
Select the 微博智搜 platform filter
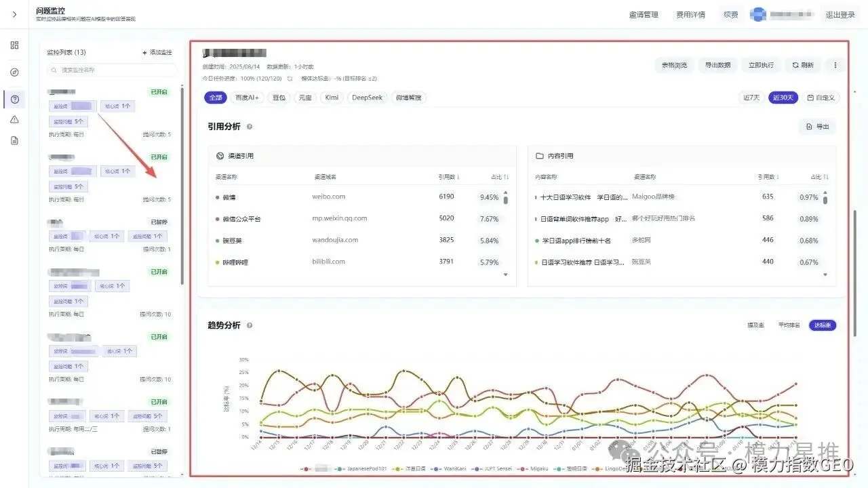click(x=408, y=98)
